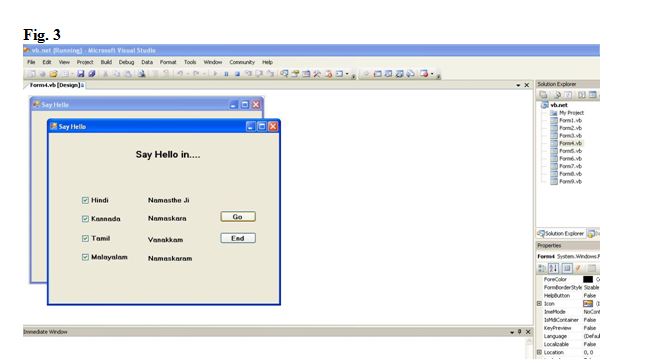Select Form7.vb in Solution Explorer

(x=570, y=166)
